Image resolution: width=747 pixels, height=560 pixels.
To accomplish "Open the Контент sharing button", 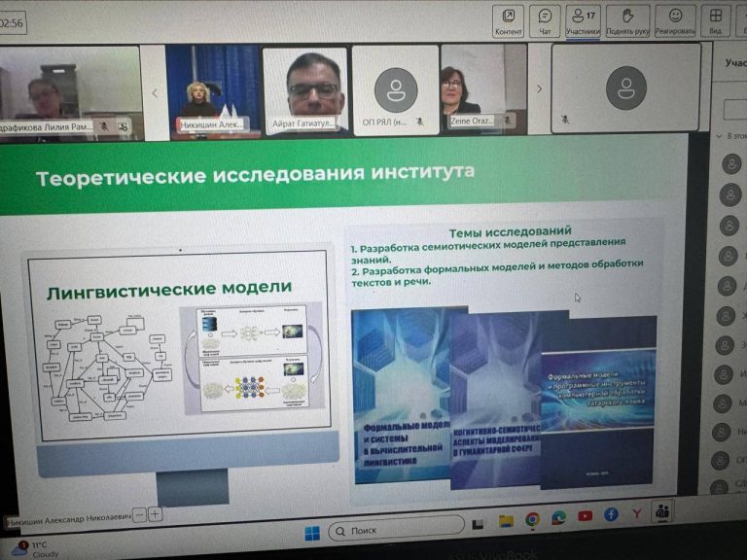I will point(508,19).
